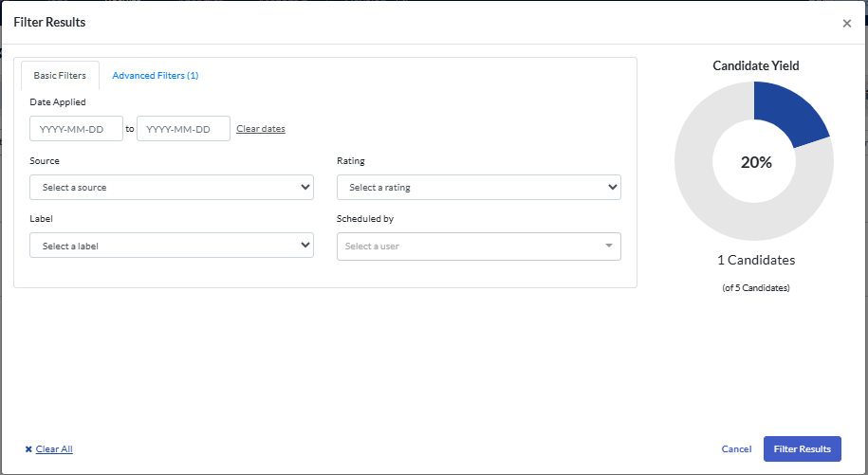Focus the Date Applied end date field
This screenshot has height=475, width=868.
pyautogui.click(x=183, y=129)
